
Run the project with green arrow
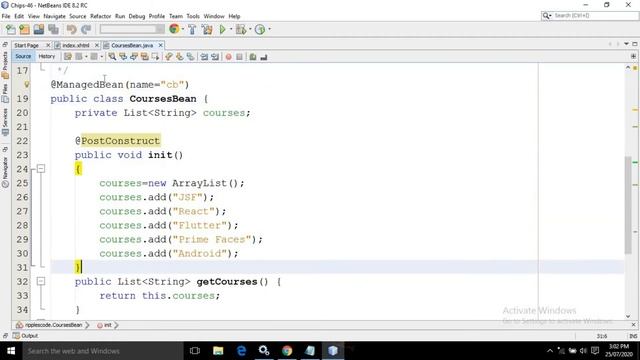(x=222, y=29)
